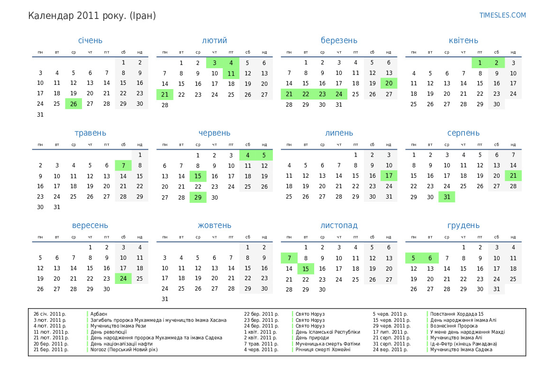Select highlighted date 1 in квітень
This screenshot has height=392, width=554.
point(480,63)
